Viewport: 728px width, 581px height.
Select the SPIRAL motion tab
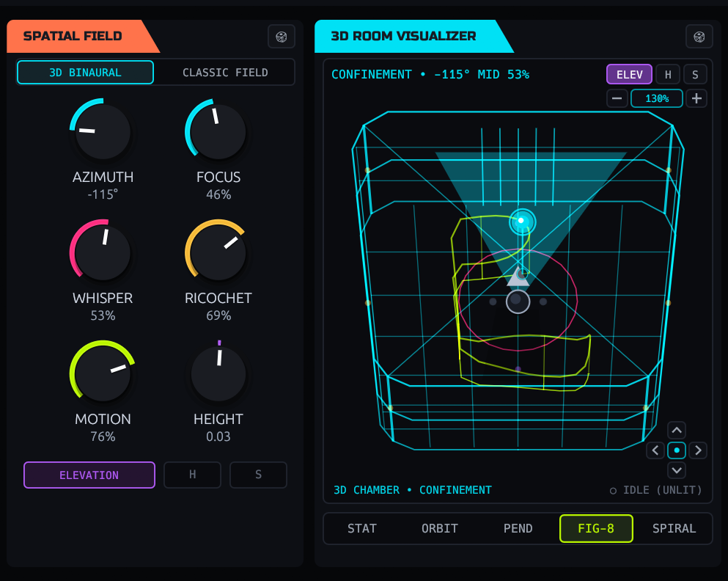pyautogui.click(x=674, y=528)
